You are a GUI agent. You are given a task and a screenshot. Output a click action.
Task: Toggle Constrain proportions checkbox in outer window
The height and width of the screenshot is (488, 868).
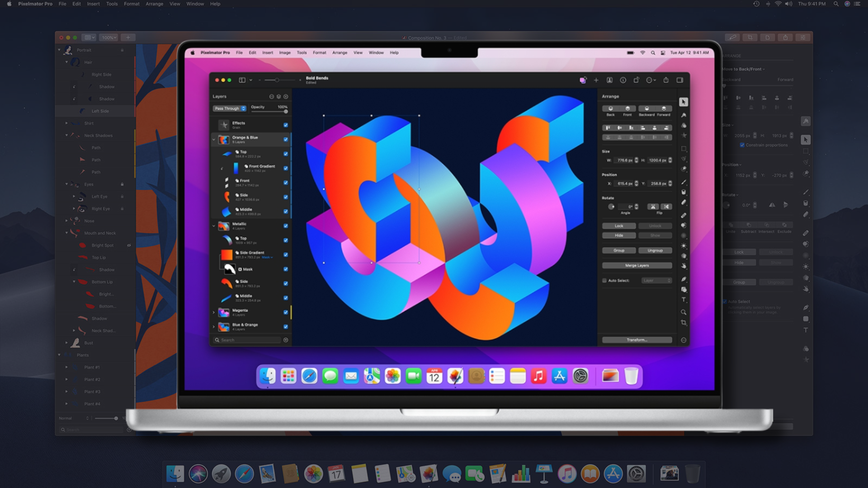742,145
